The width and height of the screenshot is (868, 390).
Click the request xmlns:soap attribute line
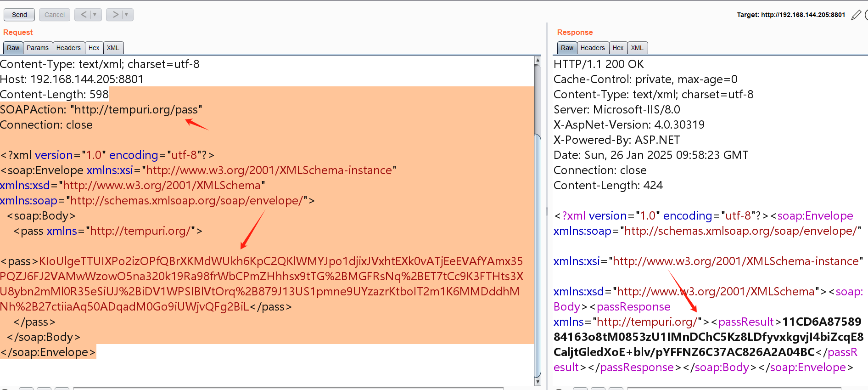[x=157, y=200]
